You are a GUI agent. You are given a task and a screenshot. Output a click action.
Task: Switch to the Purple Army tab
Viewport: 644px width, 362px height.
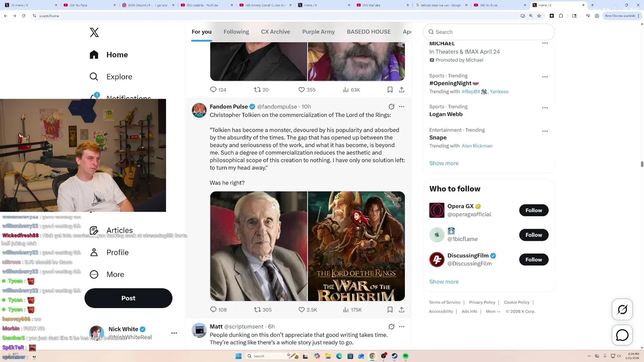click(318, 32)
